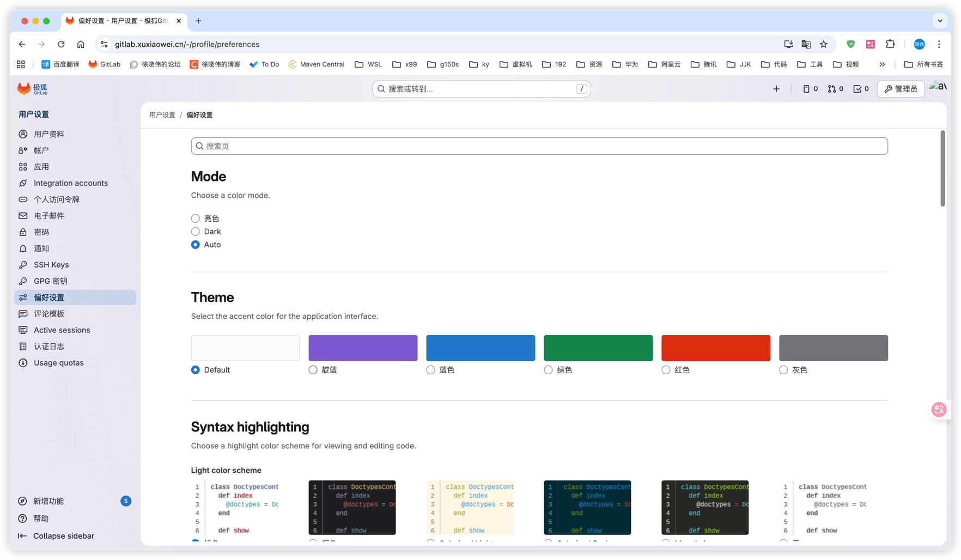Open the to-do list counter icon
Image resolution: width=961 pixels, height=560 pixels.
(x=861, y=89)
